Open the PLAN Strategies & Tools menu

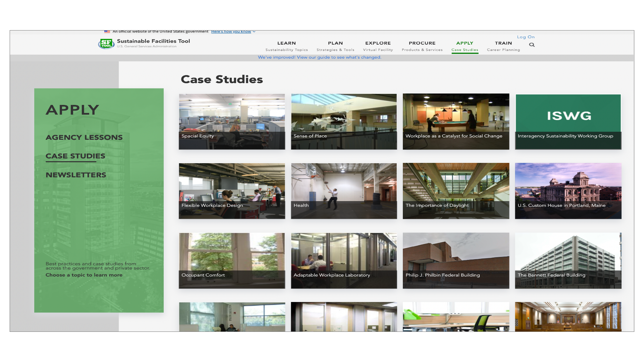[x=335, y=46]
